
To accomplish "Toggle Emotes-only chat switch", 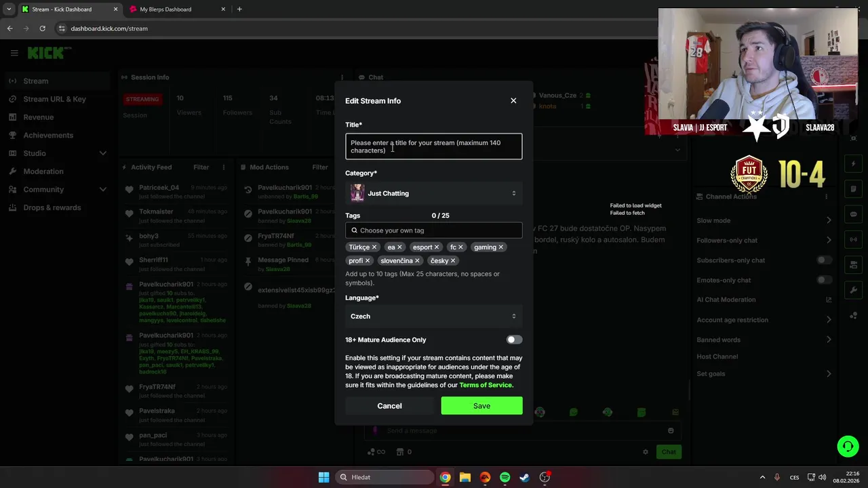I will [824, 280].
